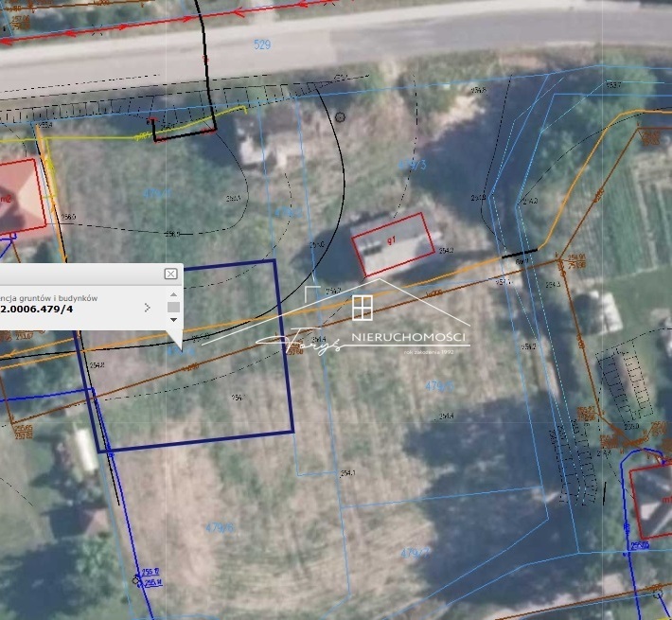The image size is (672, 620).
Task: Click the window icon in the watermark
Action: 362,307
